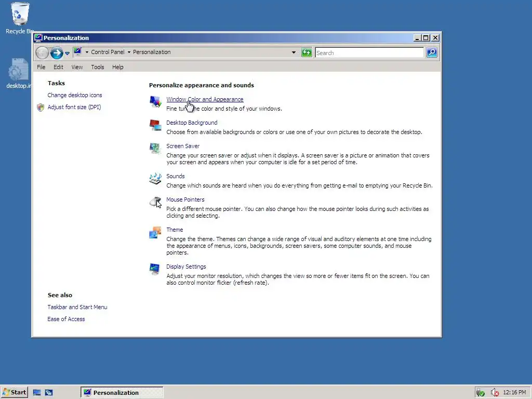532x399 pixels.
Task: Click the Mouse Pointers icon
Action: pos(155,202)
